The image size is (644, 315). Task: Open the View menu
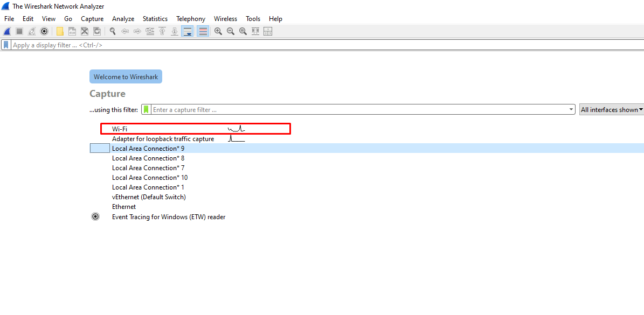point(49,19)
